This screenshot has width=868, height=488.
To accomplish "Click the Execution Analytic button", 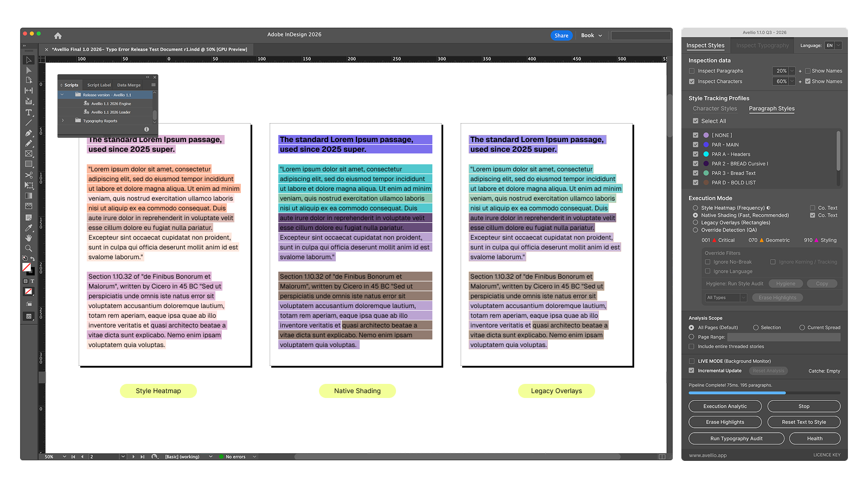I will 725,406.
